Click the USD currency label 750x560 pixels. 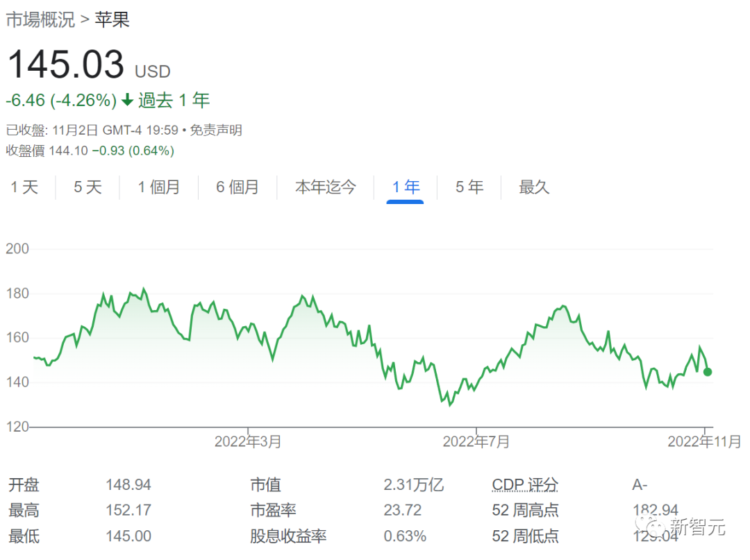click(153, 71)
